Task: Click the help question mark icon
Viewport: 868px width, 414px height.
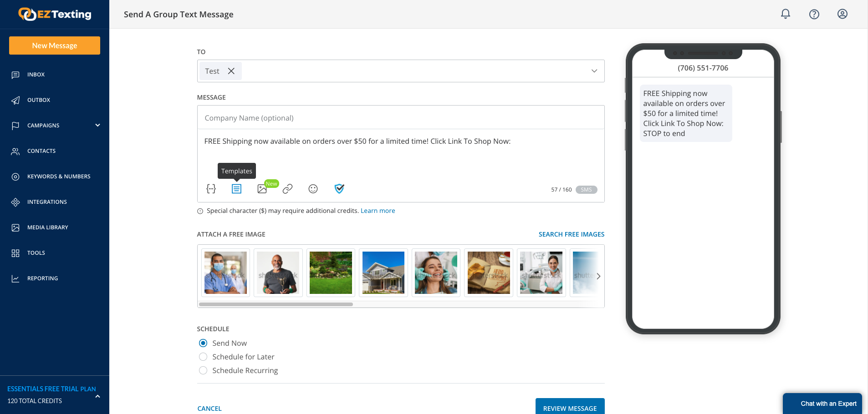Action: pyautogui.click(x=814, y=14)
